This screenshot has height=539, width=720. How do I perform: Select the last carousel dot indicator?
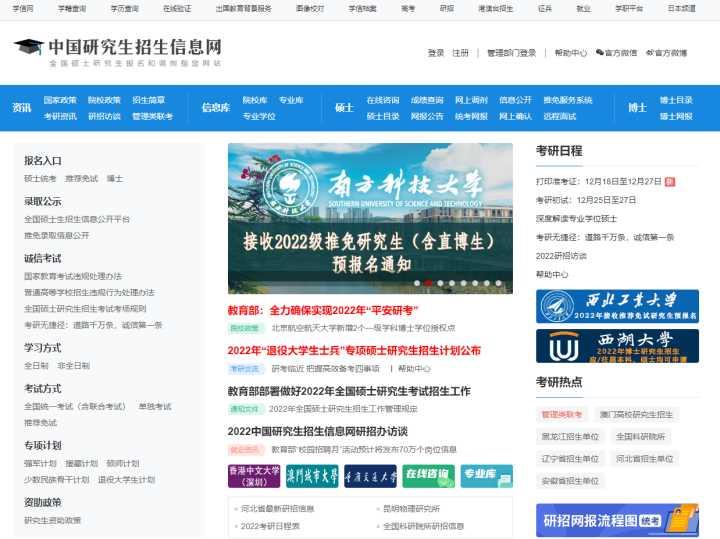(498, 283)
